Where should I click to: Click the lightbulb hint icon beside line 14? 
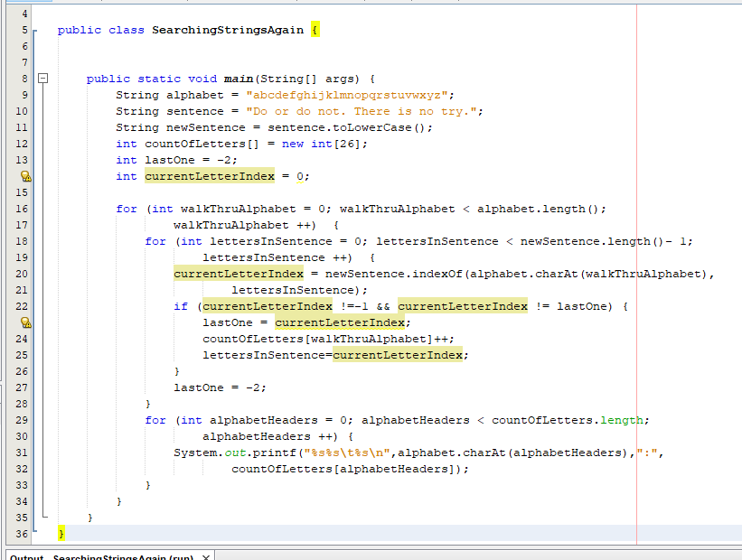(25, 176)
